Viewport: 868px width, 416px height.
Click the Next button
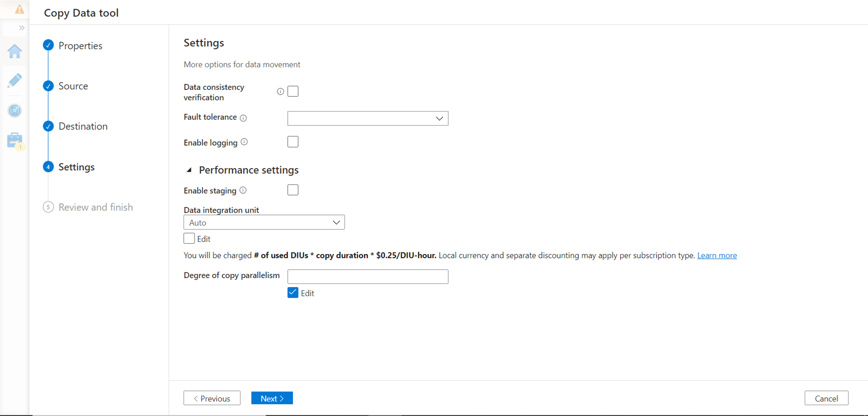(272, 398)
